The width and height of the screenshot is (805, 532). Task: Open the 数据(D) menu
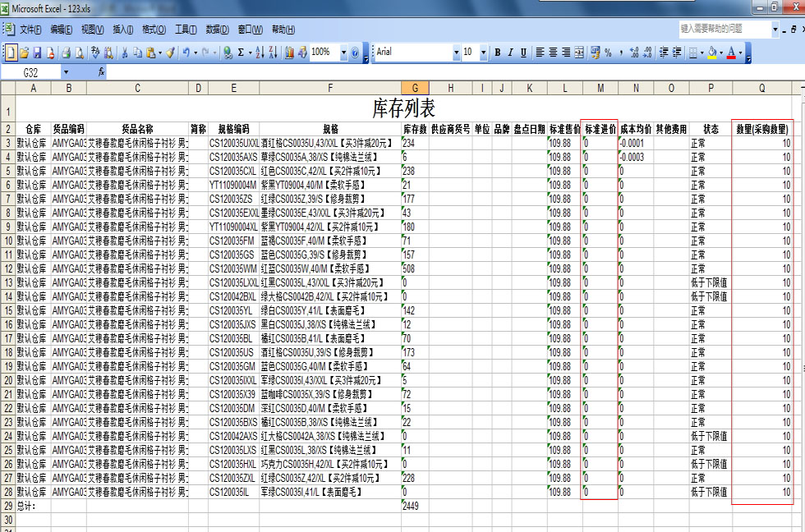tap(217, 30)
